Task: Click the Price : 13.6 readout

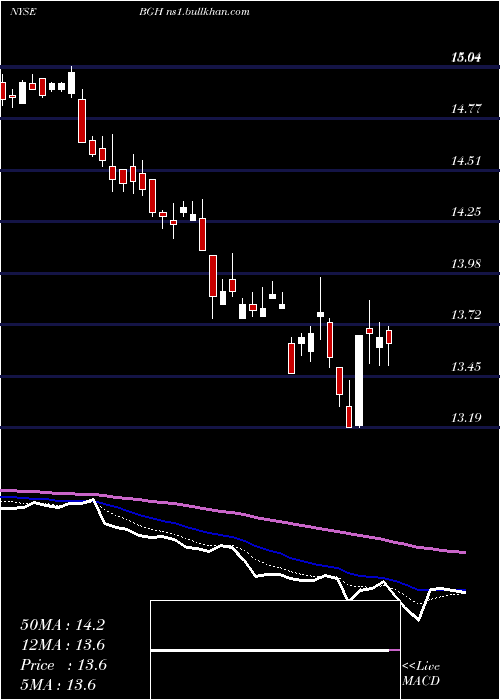Action: point(63,665)
